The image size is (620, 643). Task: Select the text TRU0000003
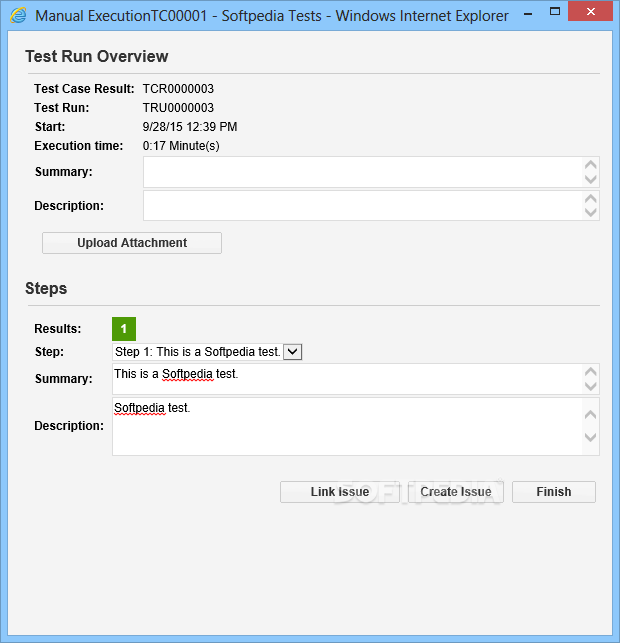178,108
